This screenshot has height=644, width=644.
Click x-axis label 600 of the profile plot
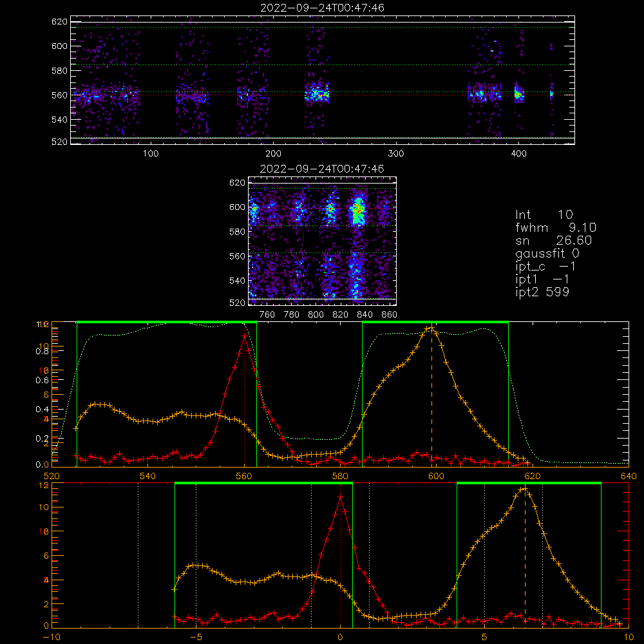click(x=436, y=477)
